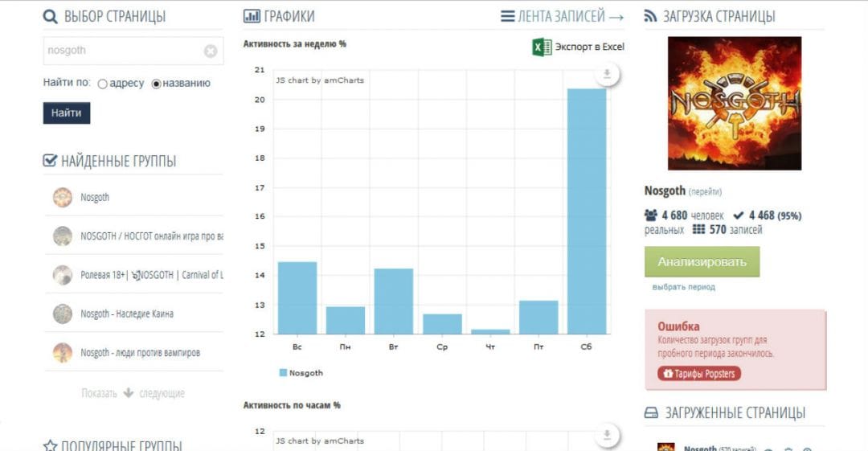
Task: Click the people icon next to 4 680
Action: [x=651, y=215]
